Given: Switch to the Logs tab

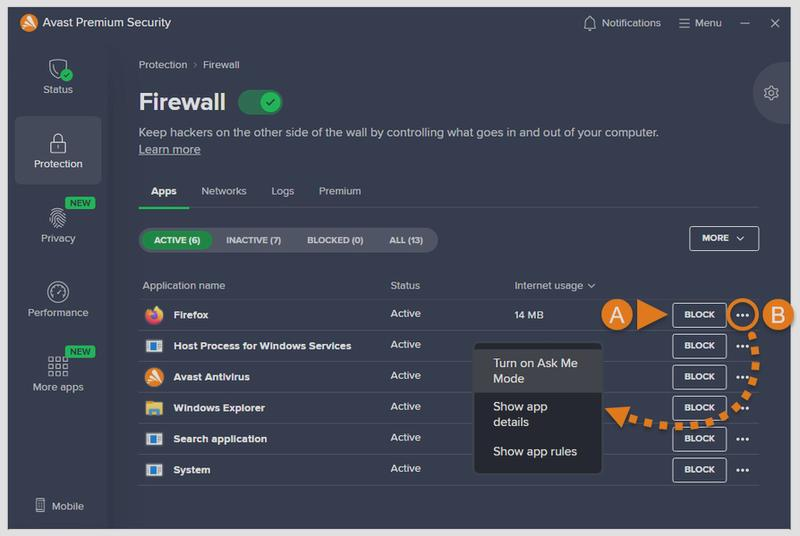Looking at the screenshot, I should [283, 191].
